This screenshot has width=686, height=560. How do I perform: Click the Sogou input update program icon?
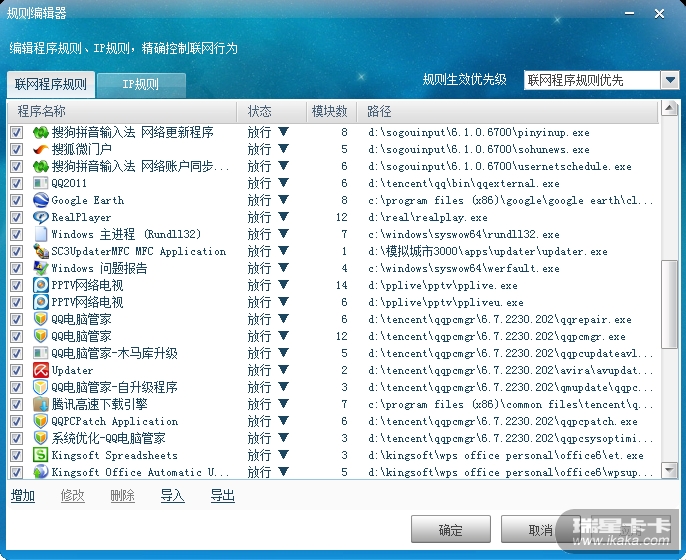[41, 132]
